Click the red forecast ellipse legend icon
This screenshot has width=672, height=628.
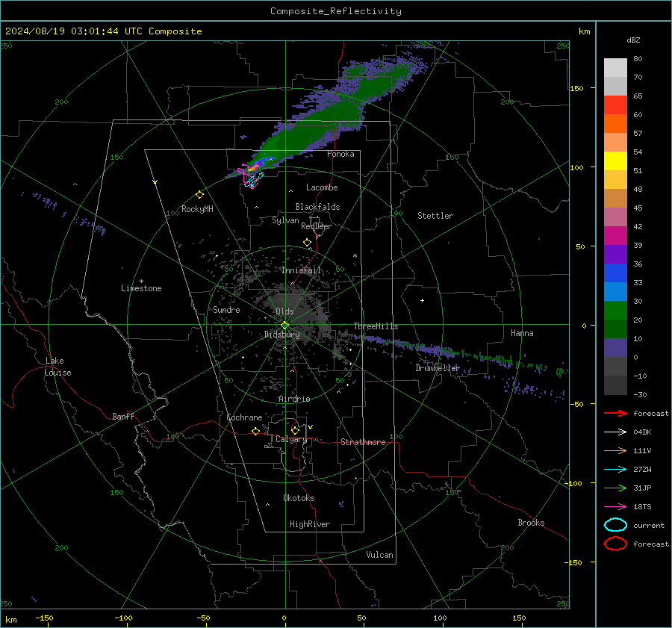tap(615, 544)
